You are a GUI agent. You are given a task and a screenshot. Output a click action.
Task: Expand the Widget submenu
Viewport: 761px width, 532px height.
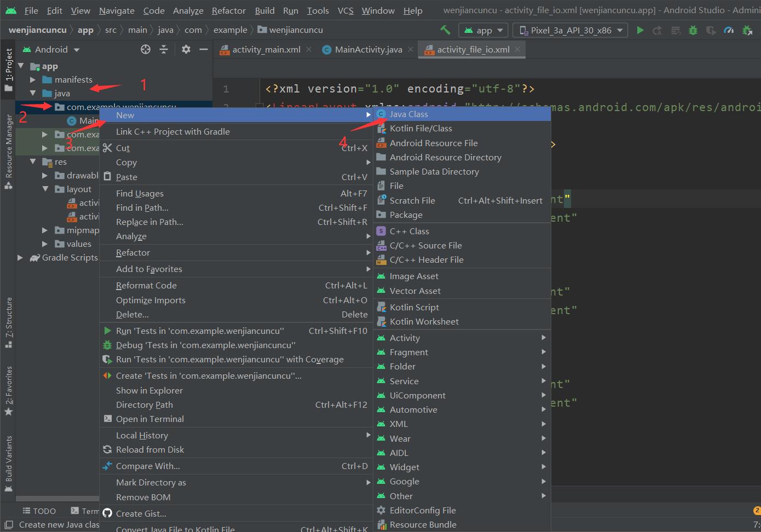point(462,467)
